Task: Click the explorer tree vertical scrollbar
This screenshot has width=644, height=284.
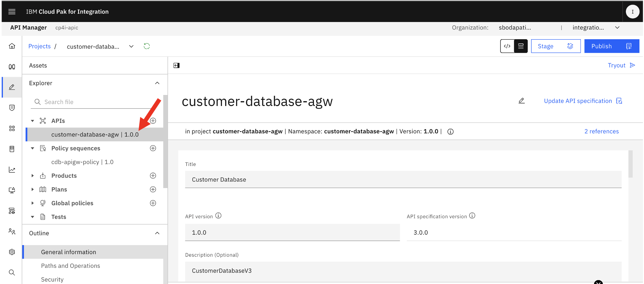Action: coord(165,142)
